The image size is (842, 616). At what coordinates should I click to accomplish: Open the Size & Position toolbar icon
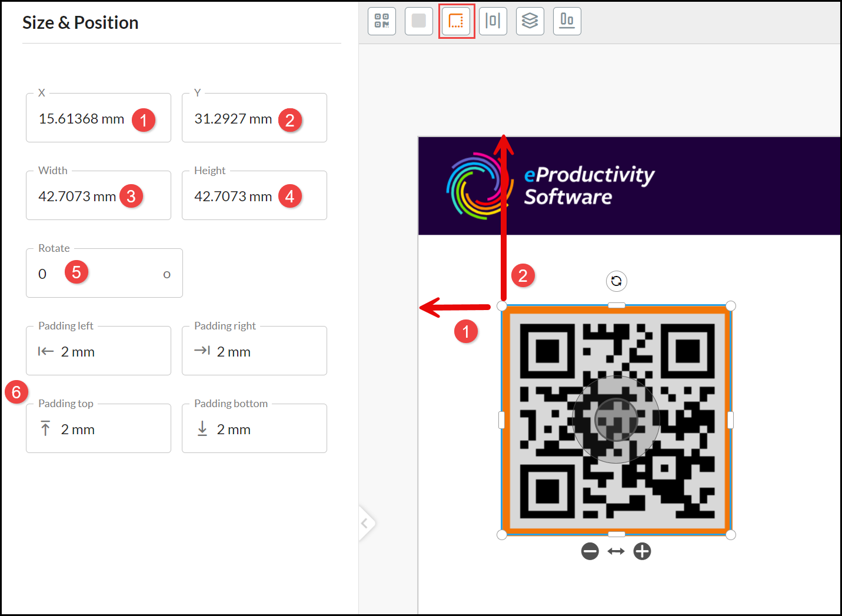pyautogui.click(x=456, y=21)
